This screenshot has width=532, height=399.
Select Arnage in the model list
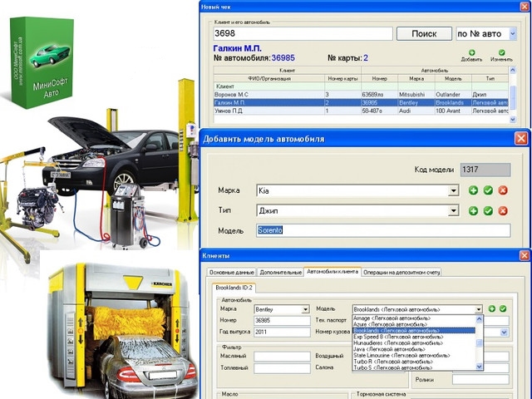click(x=414, y=318)
